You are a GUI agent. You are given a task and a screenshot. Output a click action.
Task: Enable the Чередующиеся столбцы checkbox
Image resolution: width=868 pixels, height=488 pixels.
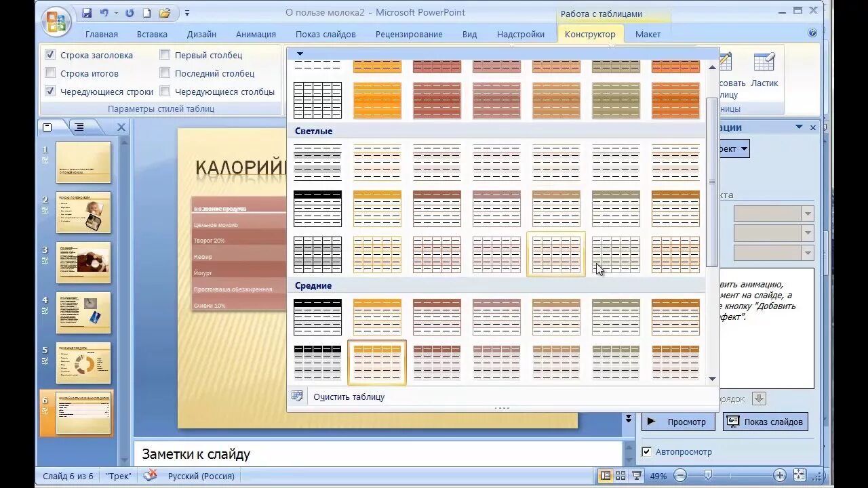[165, 91]
